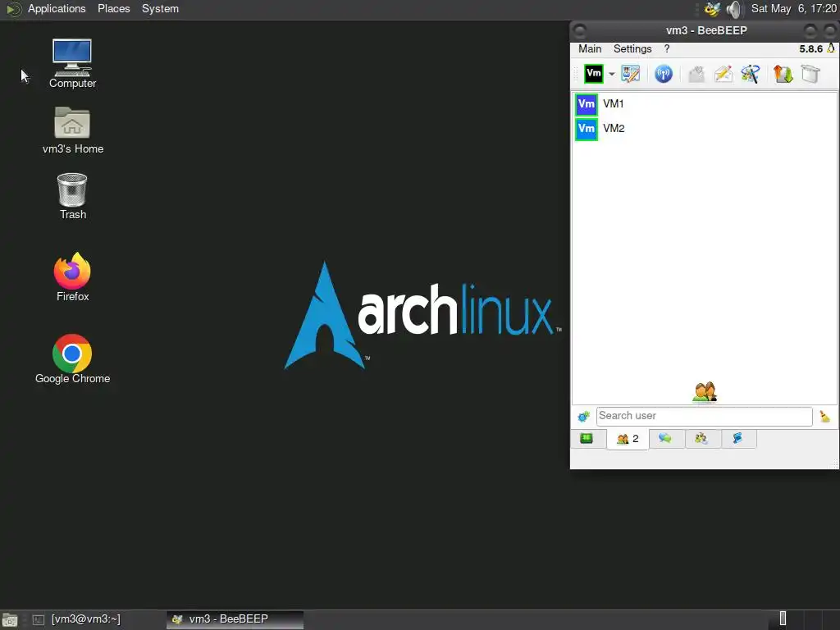
Task: Click the create group icon with wand
Action: click(x=751, y=73)
